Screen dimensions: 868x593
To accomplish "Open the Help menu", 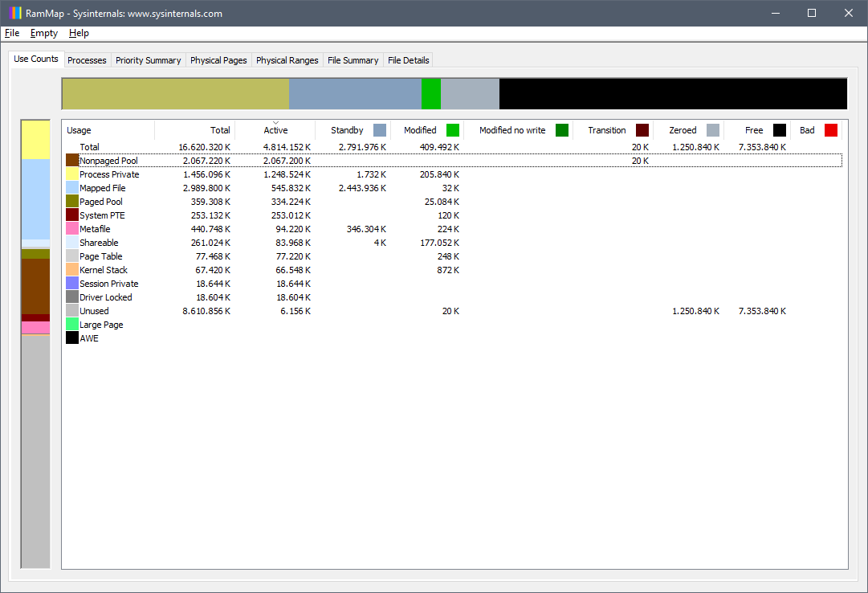I will click(x=79, y=33).
